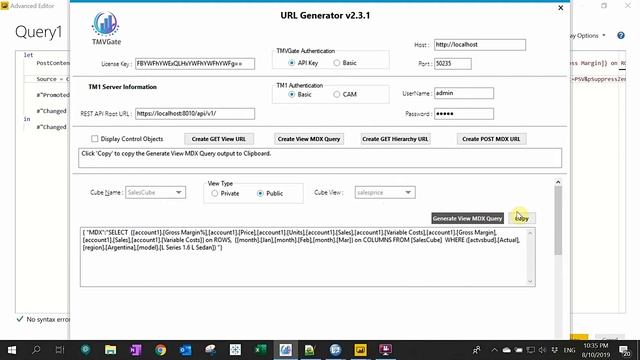Image resolution: width=640 pixels, height=360 pixels.
Task: Open volume control in system tray
Action: pyautogui.click(x=542, y=350)
